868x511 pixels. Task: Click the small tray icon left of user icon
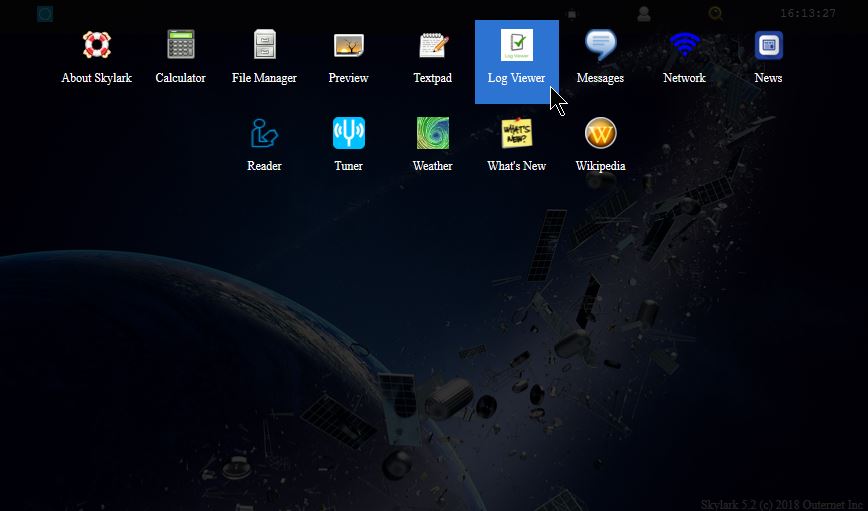pos(572,14)
